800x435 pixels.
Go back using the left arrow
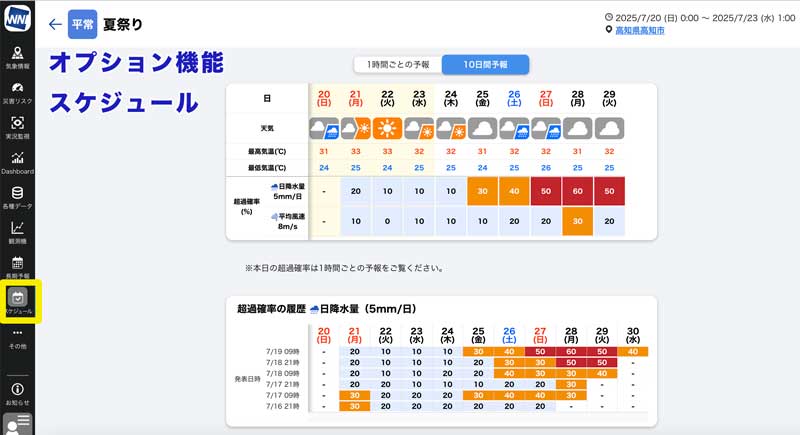(55, 24)
